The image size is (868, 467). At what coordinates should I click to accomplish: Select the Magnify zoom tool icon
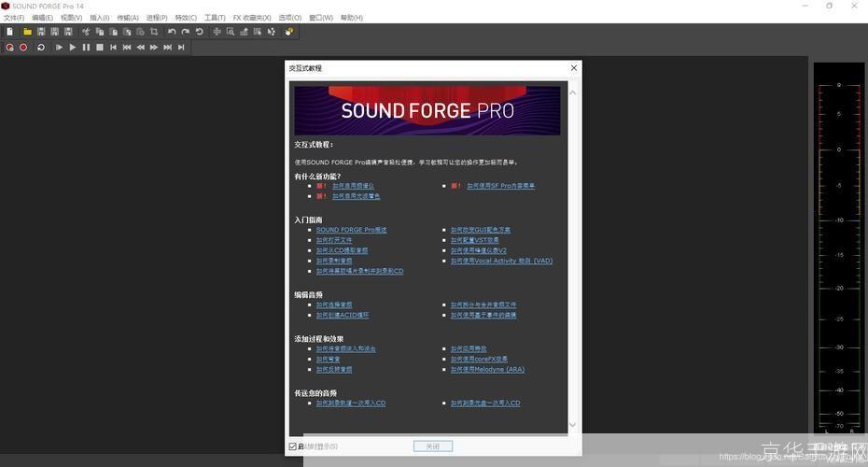[231, 32]
